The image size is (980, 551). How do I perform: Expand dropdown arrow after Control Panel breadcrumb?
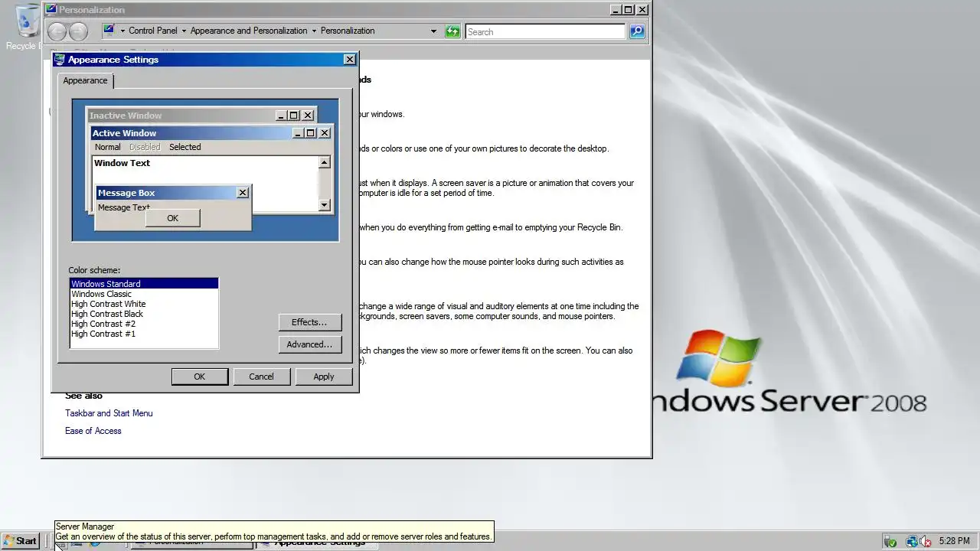pos(184,31)
